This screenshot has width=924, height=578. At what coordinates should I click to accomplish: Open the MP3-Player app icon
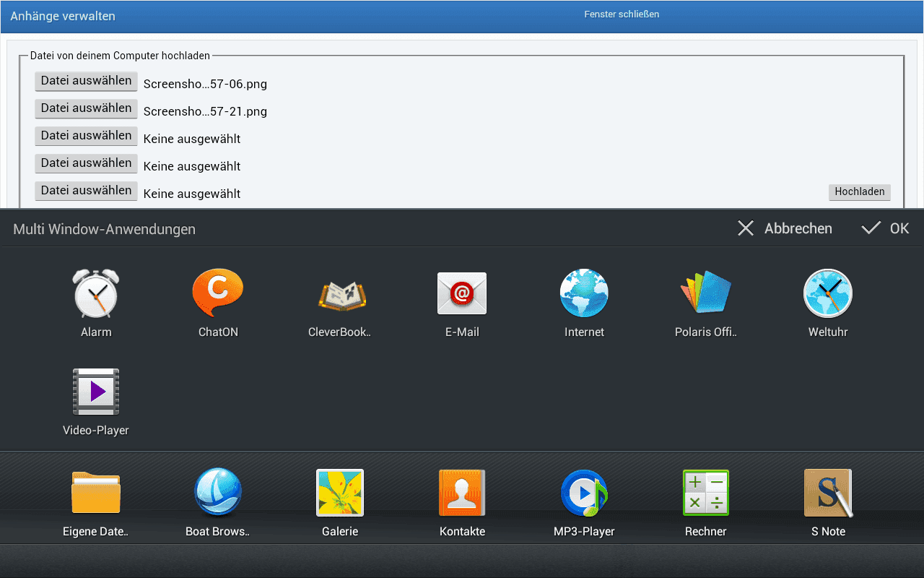[584, 493]
